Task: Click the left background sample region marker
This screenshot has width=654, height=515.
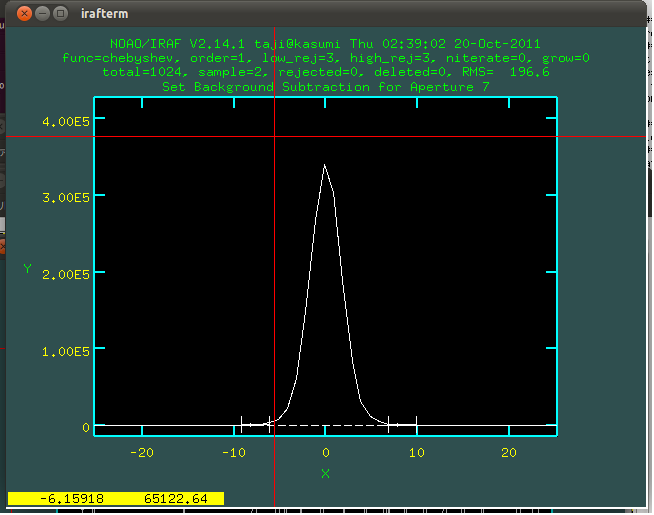Action: click(x=256, y=425)
